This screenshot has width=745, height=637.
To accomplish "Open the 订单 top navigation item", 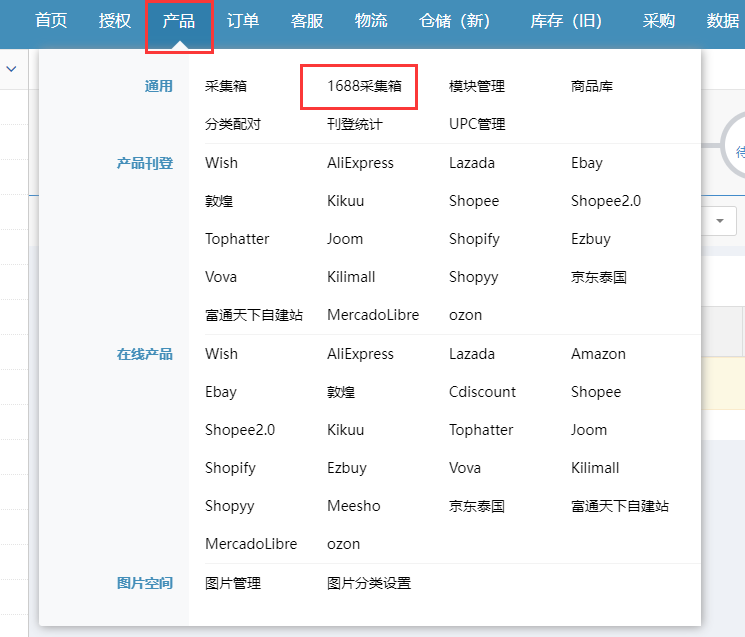I will pyautogui.click(x=243, y=21).
